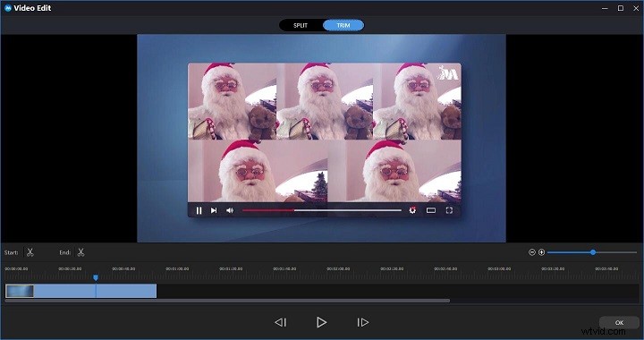Viewport: 644px width, 340px height.
Task: Click the 00:02:00.00 ruler label
Action: point(338,269)
